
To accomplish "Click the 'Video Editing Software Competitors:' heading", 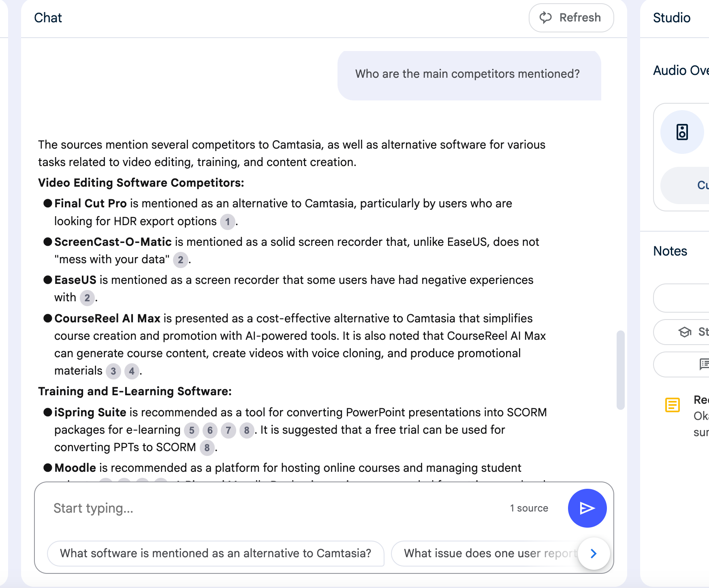I will coord(141,183).
